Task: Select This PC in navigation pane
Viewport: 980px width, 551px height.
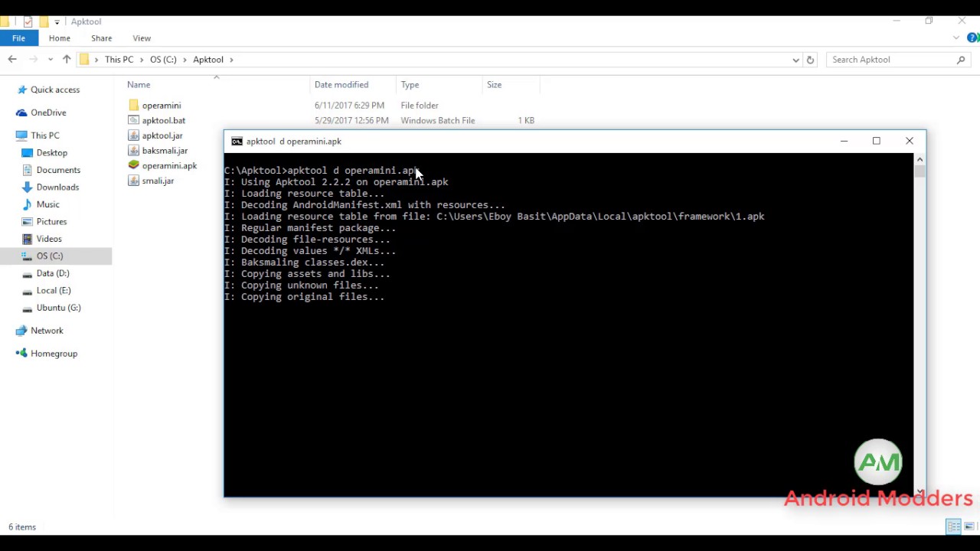Action: 45,135
